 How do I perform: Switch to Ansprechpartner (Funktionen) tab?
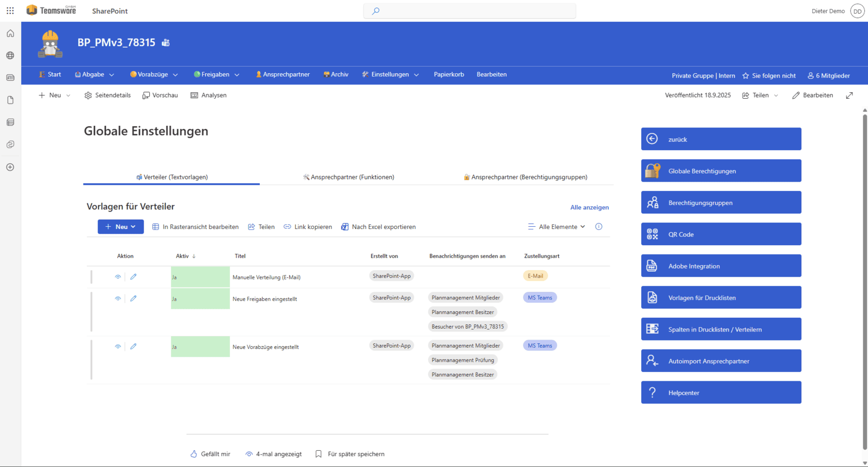pos(348,177)
